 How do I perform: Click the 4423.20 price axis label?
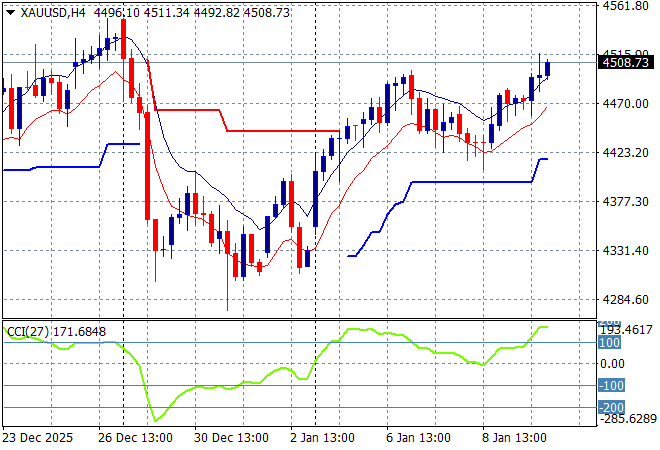click(x=625, y=152)
